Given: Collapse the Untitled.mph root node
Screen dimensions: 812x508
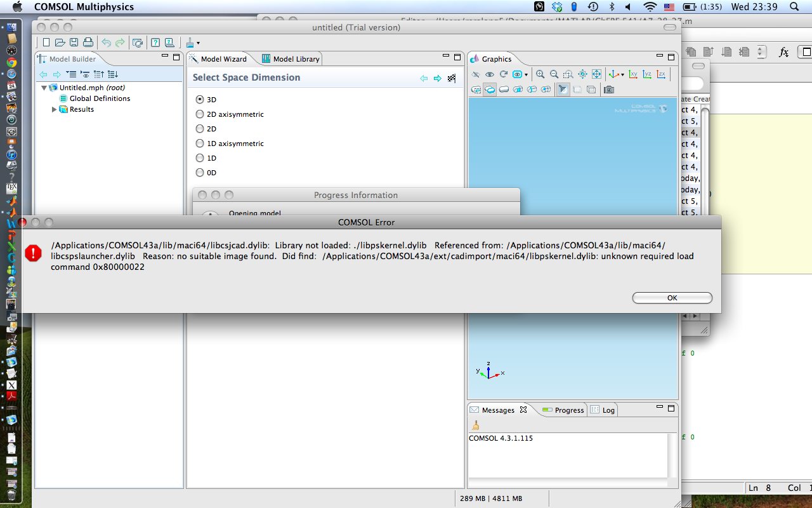Looking at the screenshot, I should tap(44, 88).
